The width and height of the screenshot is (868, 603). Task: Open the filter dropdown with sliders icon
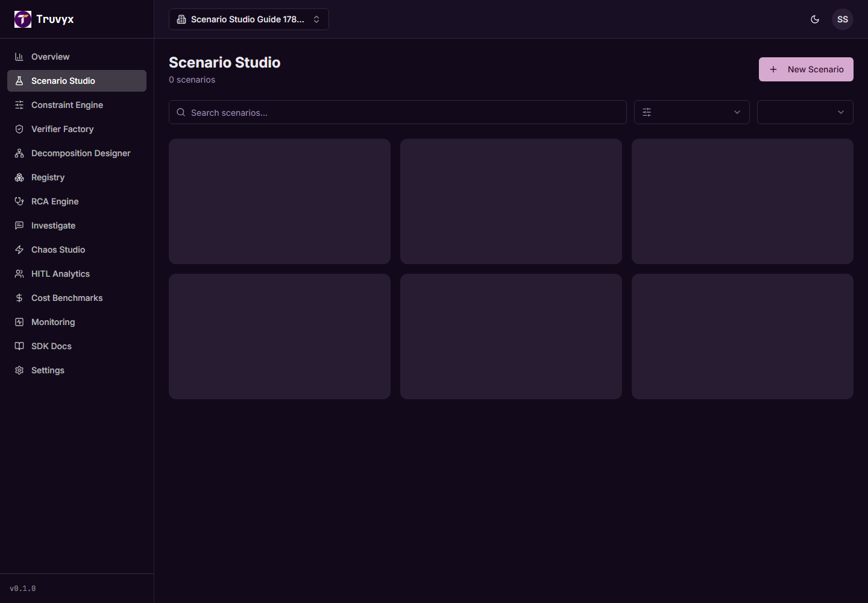[692, 112]
